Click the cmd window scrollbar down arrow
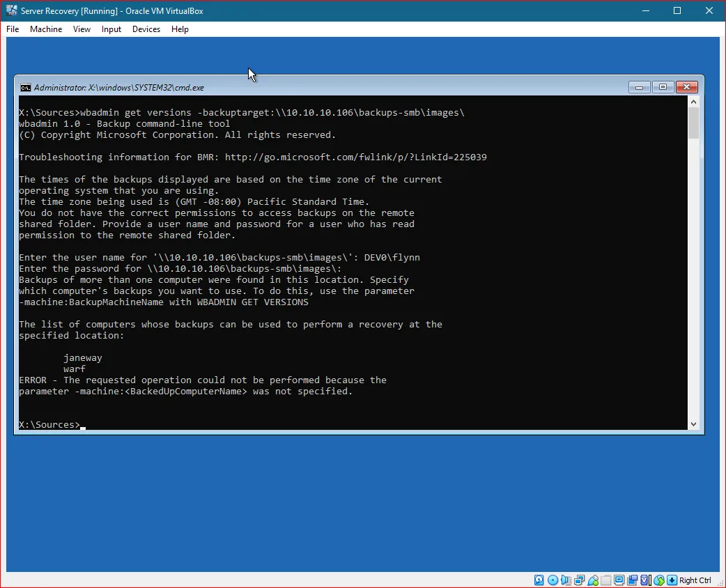 tap(694, 423)
